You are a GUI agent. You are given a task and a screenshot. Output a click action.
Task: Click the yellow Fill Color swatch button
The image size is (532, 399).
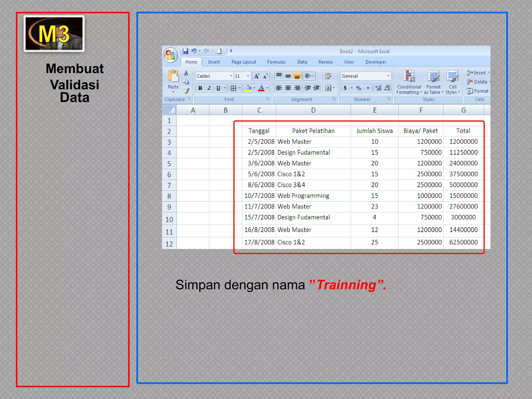pos(248,88)
